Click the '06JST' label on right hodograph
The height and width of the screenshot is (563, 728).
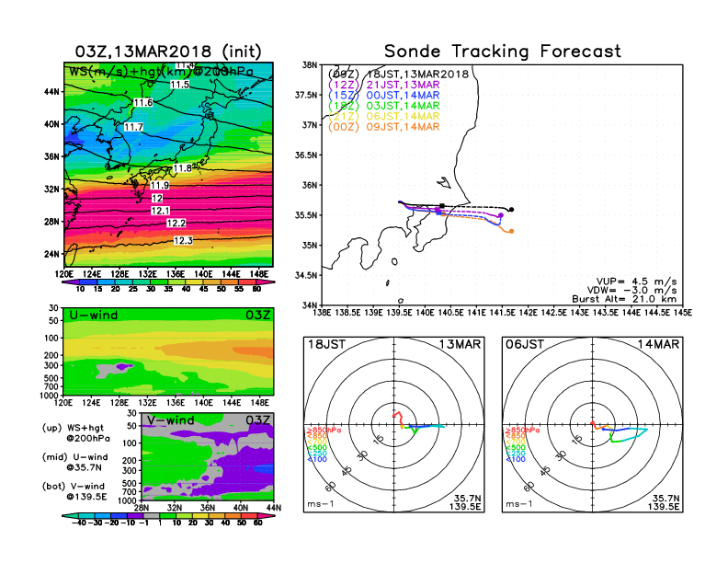[x=525, y=345]
